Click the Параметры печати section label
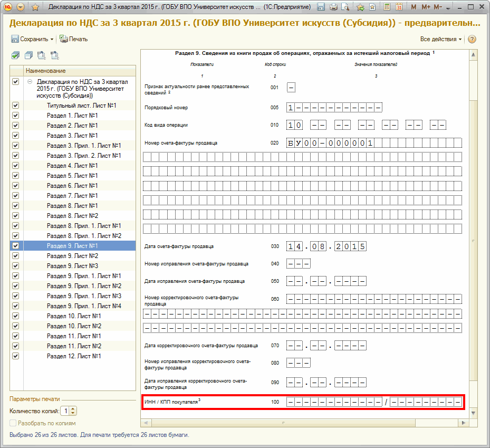Viewport: 490px width, 448px height. [x=34, y=399]
